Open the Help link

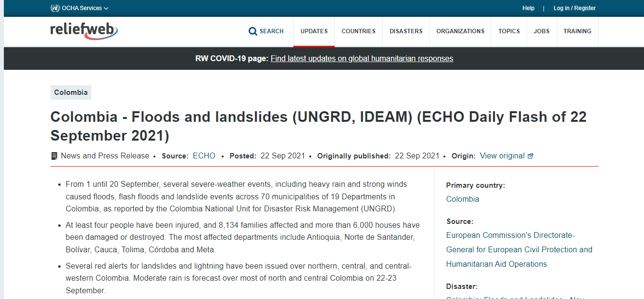point(529,8)
